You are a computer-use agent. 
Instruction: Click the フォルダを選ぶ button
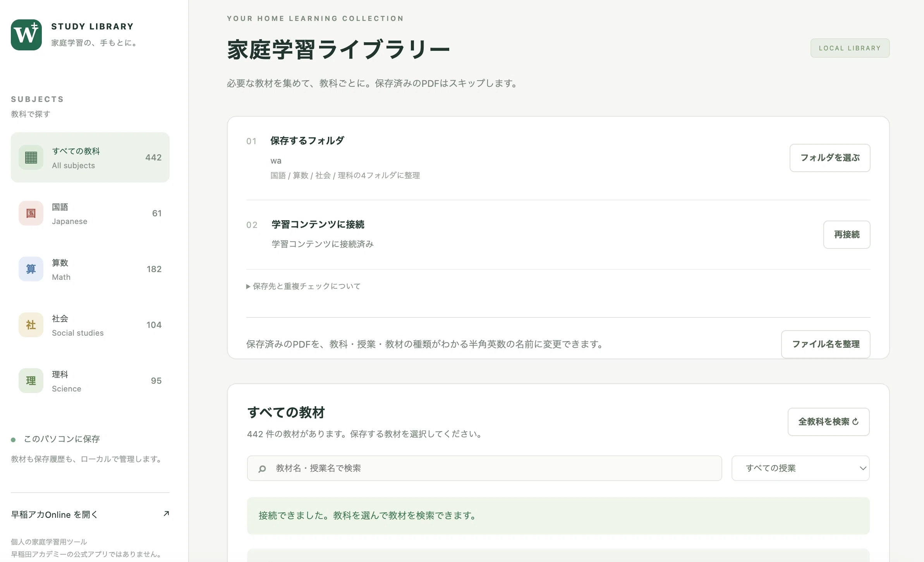(x=830, y=158)
